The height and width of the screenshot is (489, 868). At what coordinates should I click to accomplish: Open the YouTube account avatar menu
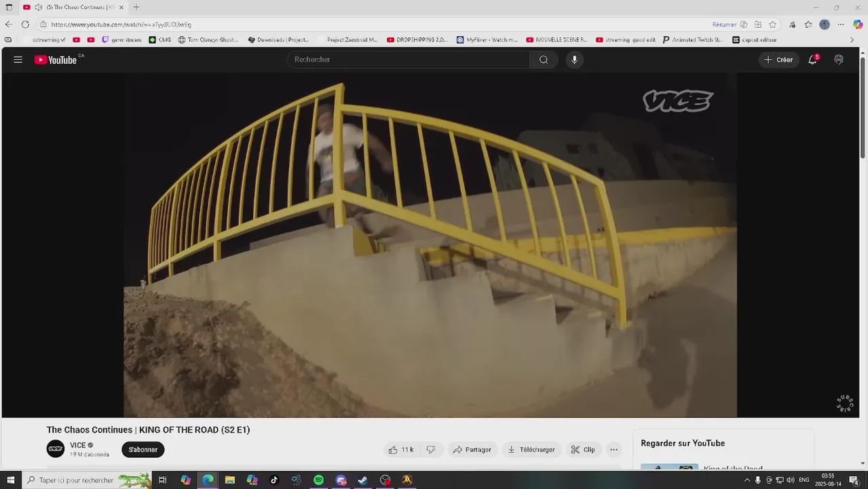pyautogui.click(x=839, y=60)
